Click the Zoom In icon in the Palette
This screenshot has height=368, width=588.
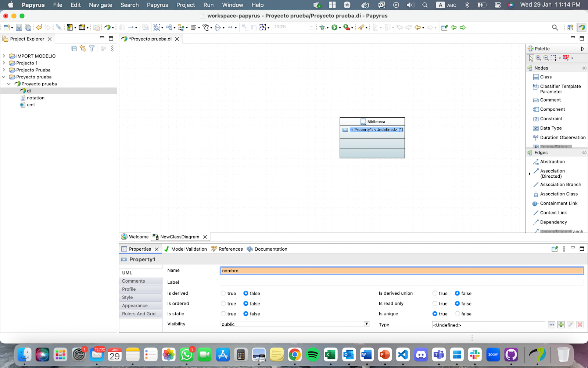(538, 58)
